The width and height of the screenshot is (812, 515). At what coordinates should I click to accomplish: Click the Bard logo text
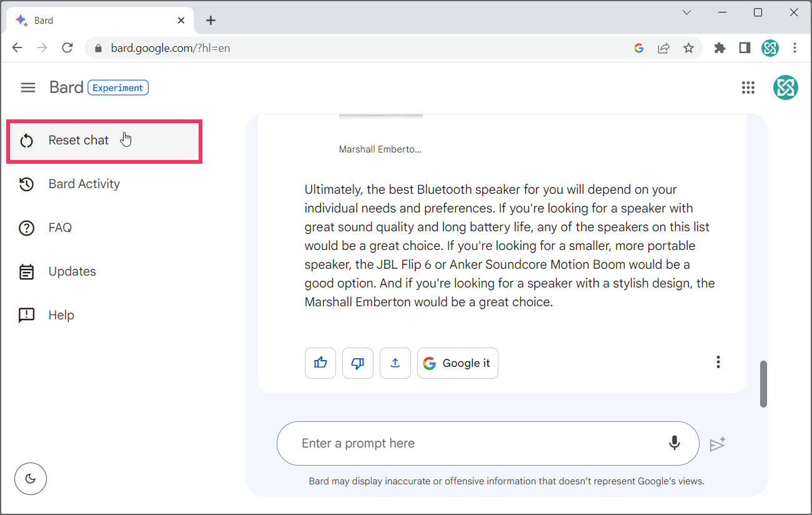tap(66, 87)
